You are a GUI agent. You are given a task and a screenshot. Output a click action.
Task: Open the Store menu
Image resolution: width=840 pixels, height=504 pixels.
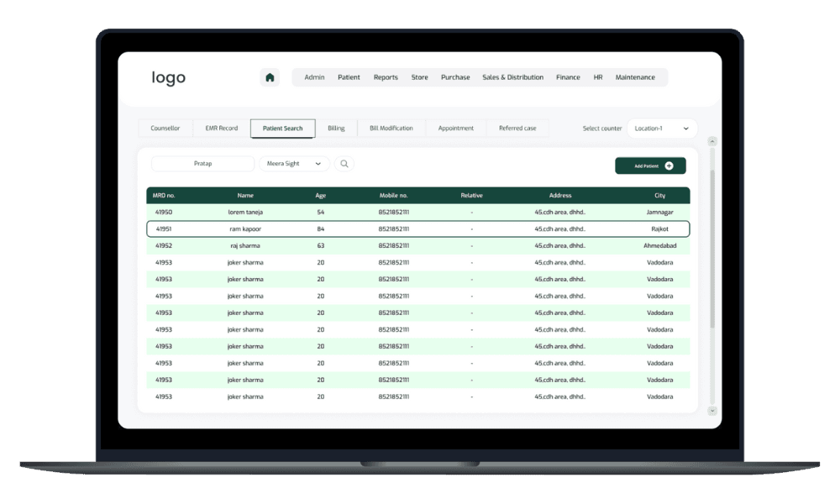point(419,77)
